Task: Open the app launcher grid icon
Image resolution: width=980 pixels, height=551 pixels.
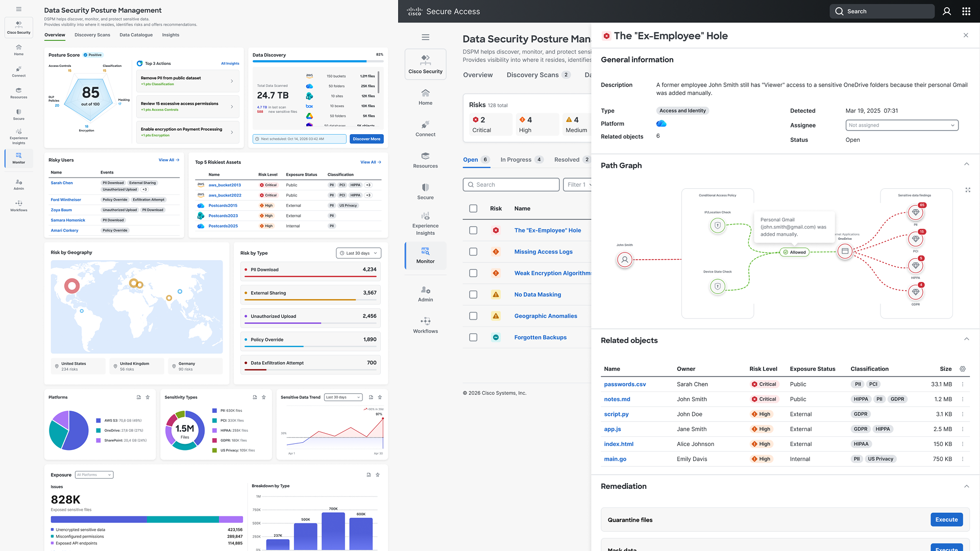Action: (966, 11)
